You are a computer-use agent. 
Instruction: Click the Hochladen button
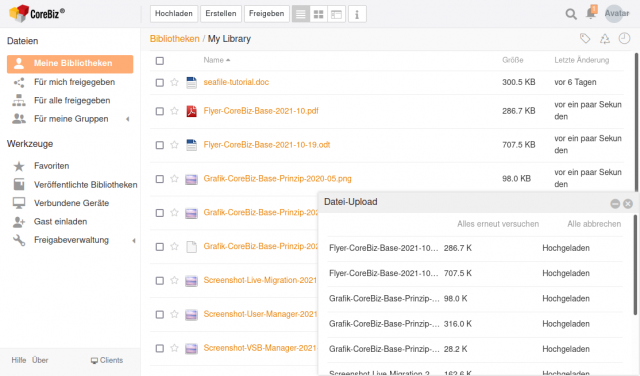coord(174,13)
